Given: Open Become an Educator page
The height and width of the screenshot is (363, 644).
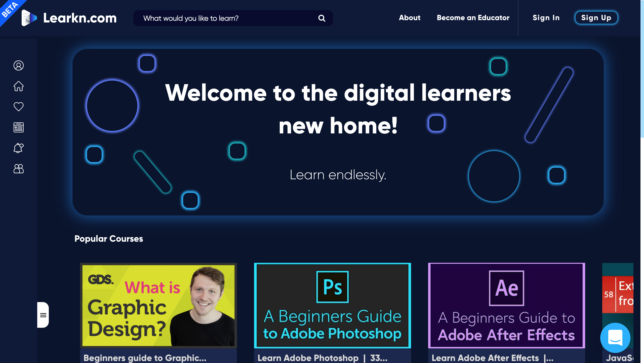Looking at the screenshot, I should [x=473, y=18].
